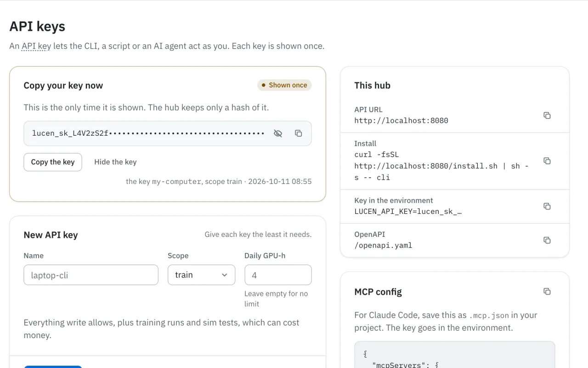Click the Give each key the least it needs text
Image resolution: width=588 pixels, height=368 pixels.
point(258,235)
